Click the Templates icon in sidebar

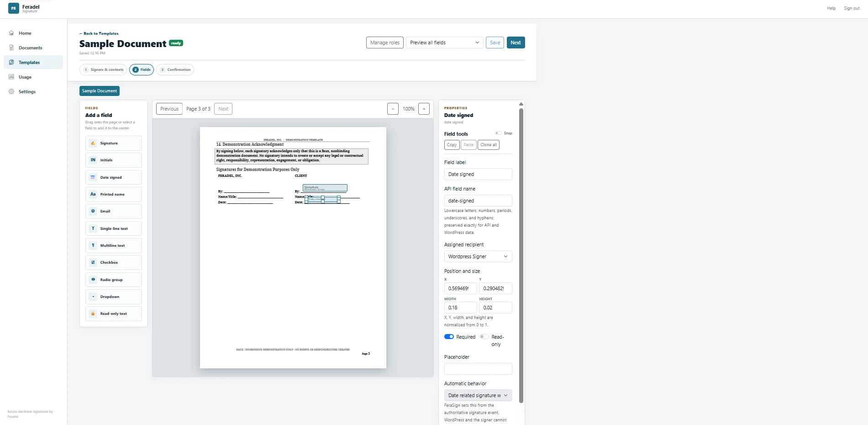click(x=11, y=62)
